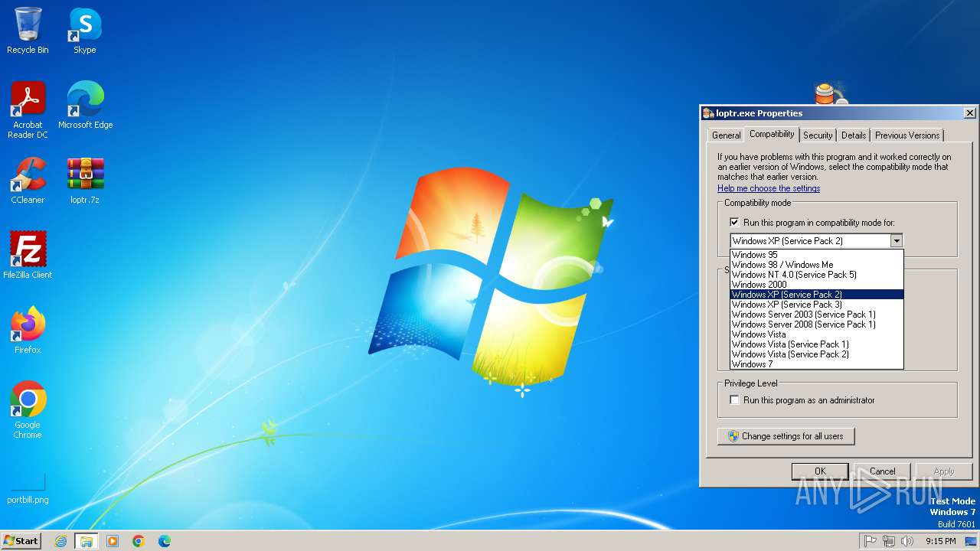
Task: Uncheck Run this program in compatibility mode
Action: pos(734,223)
